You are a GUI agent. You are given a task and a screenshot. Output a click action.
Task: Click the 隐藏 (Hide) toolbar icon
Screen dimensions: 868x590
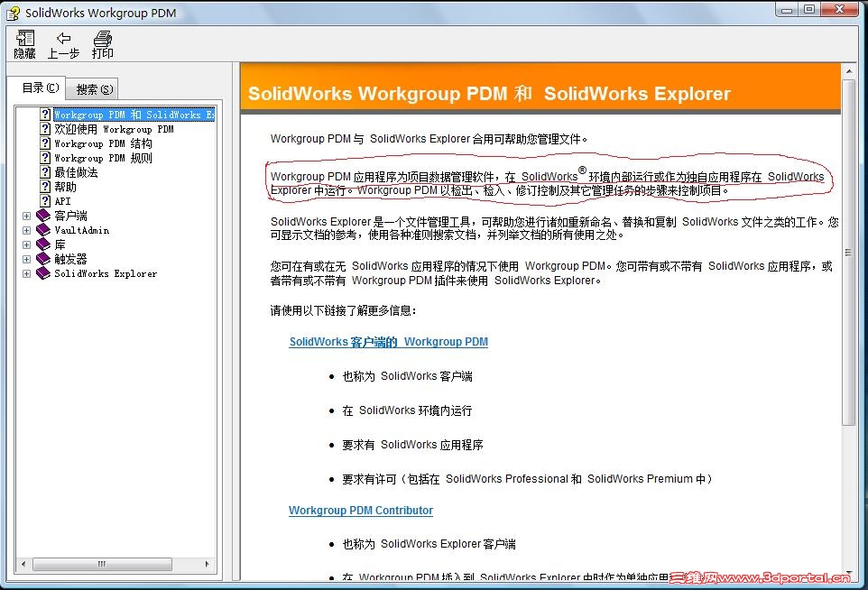point(25,38)
